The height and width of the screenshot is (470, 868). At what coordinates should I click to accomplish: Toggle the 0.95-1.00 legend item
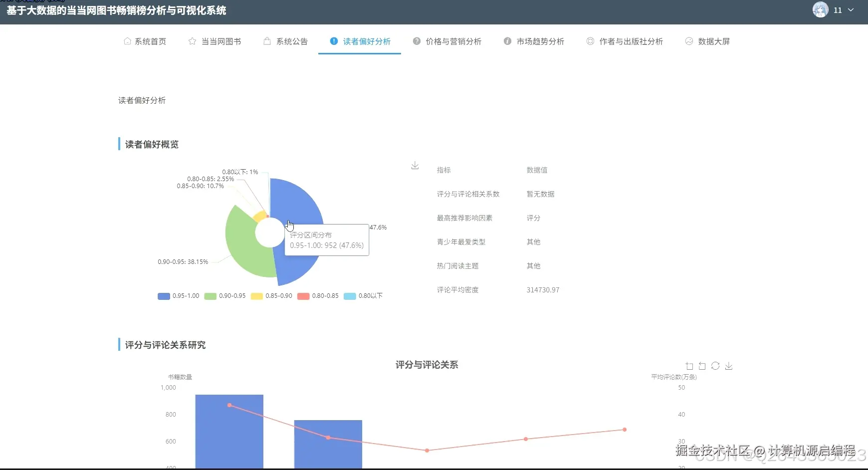coord(179,296)
